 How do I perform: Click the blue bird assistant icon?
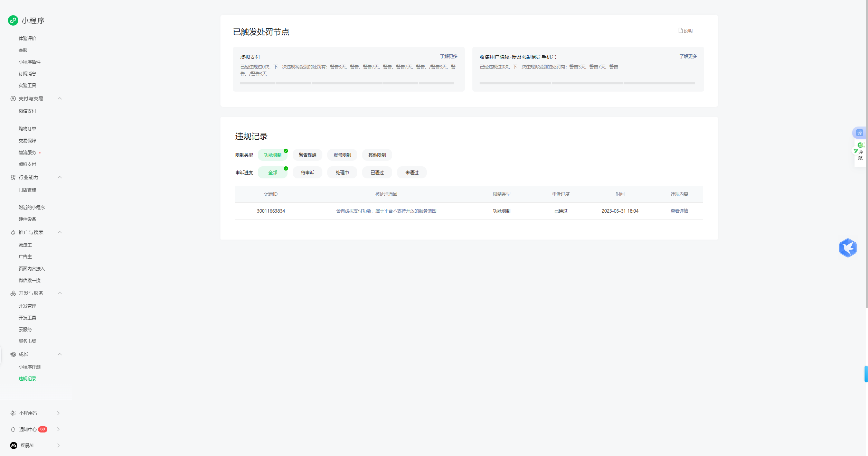click(x=848, y=248)
